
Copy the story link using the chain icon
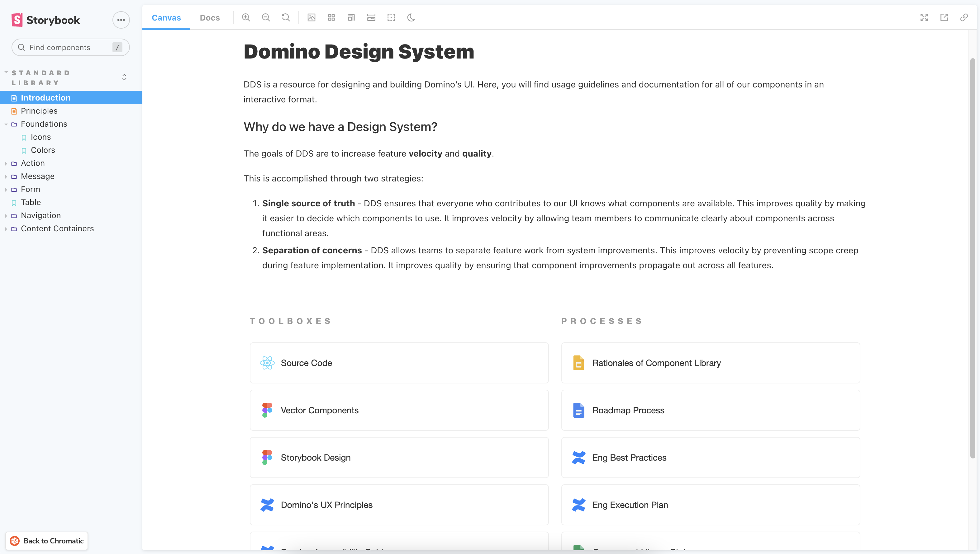click(x=964, y=17)
